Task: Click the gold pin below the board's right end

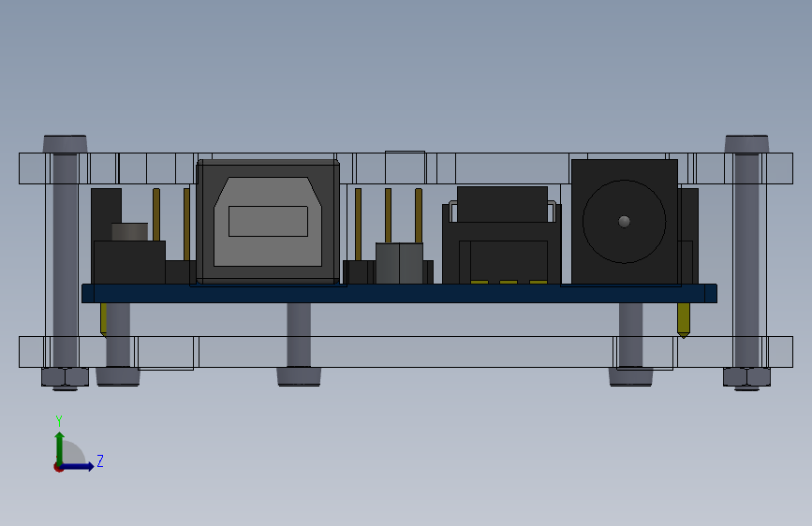Action: pos(684,320)
